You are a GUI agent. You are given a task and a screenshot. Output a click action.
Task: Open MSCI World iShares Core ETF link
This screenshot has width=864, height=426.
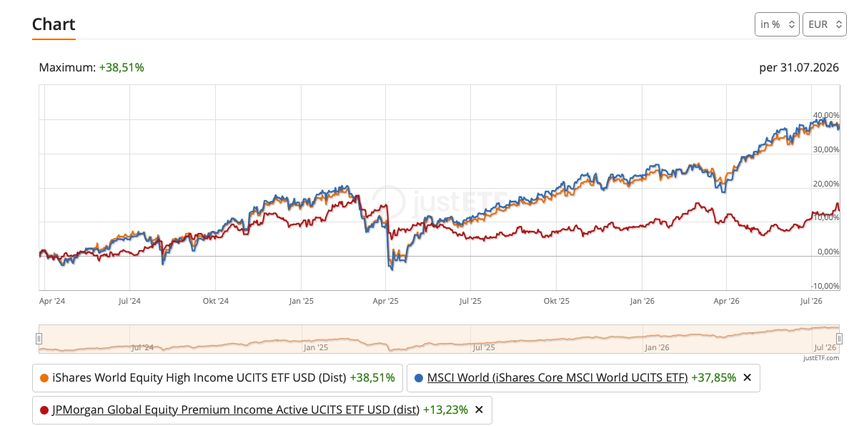pyautogui.click(x=558, y=378)
